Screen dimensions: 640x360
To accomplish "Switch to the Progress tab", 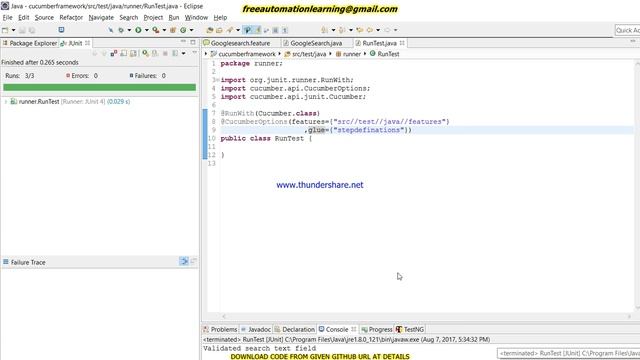I will 377,329.
